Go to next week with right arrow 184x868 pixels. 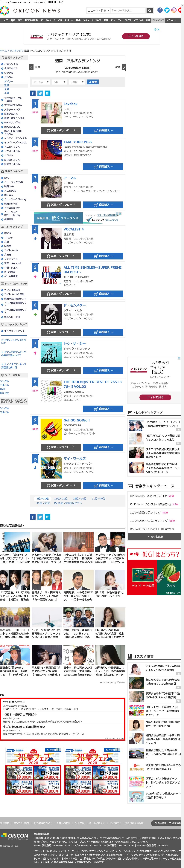124,67
